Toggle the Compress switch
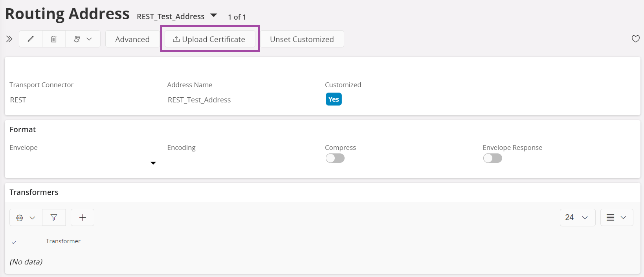Image resolution: width=644 pixels, height=277 pixels. (335, 158)
